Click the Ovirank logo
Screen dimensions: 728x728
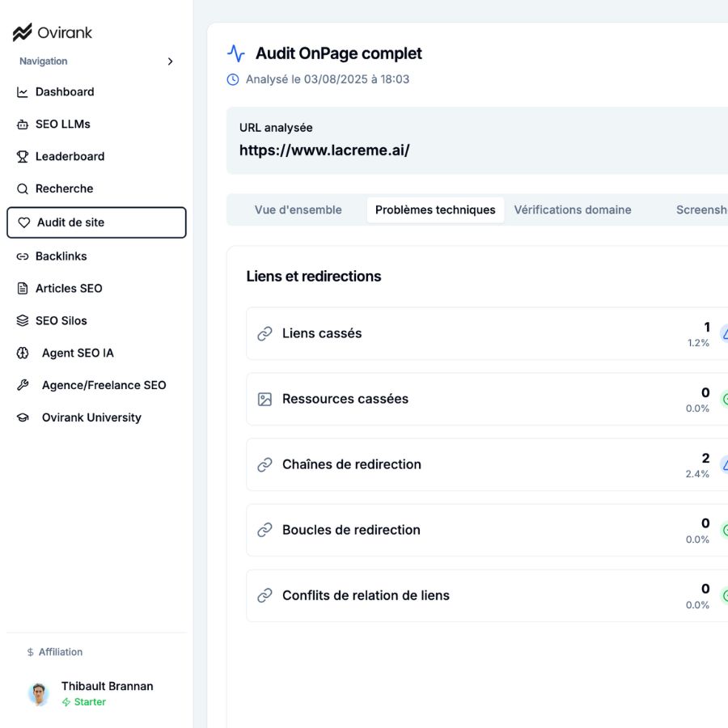click(x=53, y=32)
